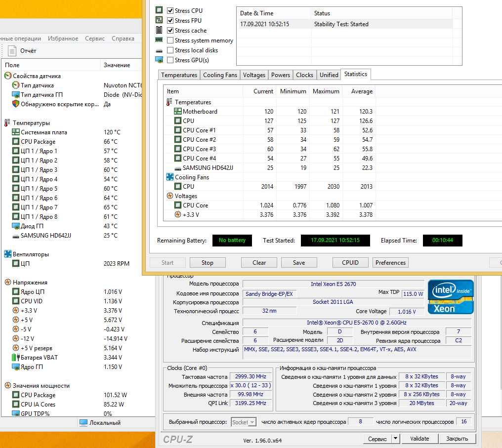Uncheck the Stress CPU checkbox

(x=170, y=10)
